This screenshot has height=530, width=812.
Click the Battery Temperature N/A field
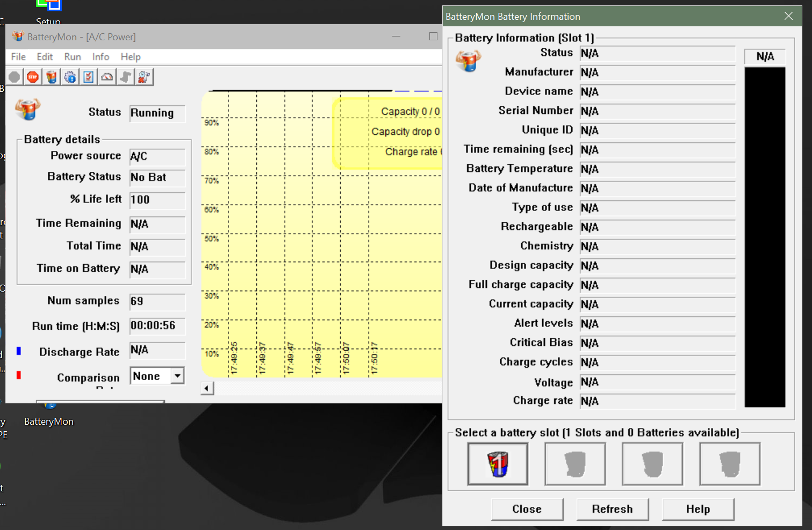point(658,169)
